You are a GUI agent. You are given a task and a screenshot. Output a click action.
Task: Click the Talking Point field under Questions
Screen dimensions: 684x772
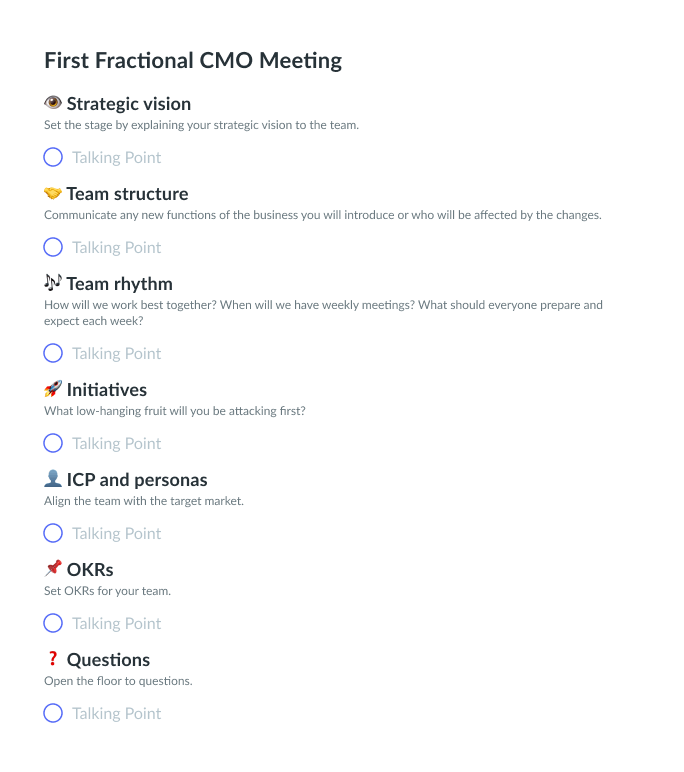[116, 713]
